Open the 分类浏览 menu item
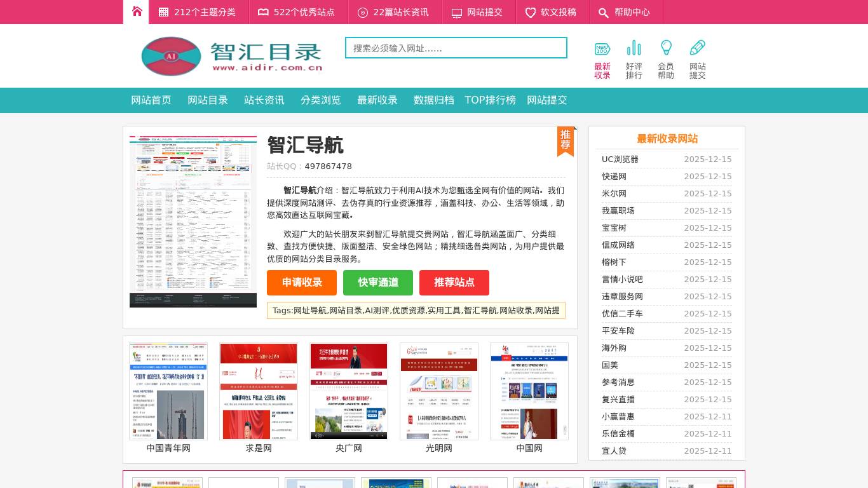This screenshot has width=868, height=488. pos(321,100)
